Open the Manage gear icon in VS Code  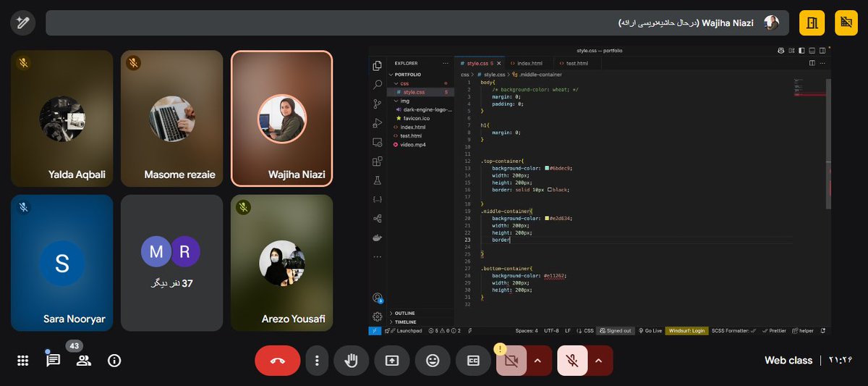(x=377, y=316)
